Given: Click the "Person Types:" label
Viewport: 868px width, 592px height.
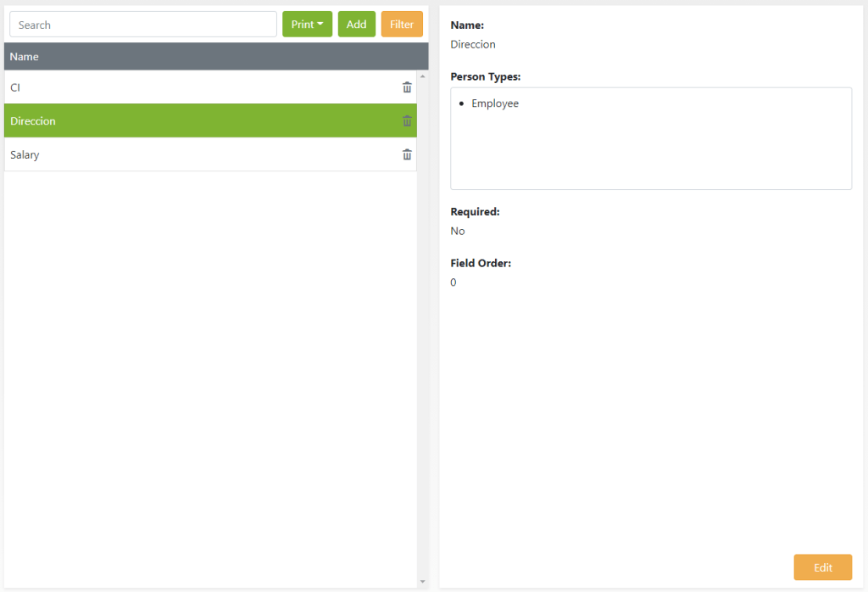Looking at the screenshot, I should (486, 76).
